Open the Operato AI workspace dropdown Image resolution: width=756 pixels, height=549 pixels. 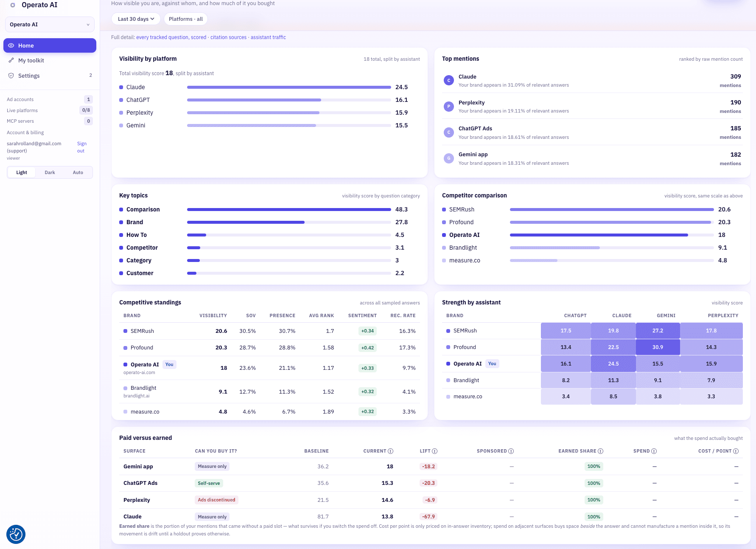(50, 25)
